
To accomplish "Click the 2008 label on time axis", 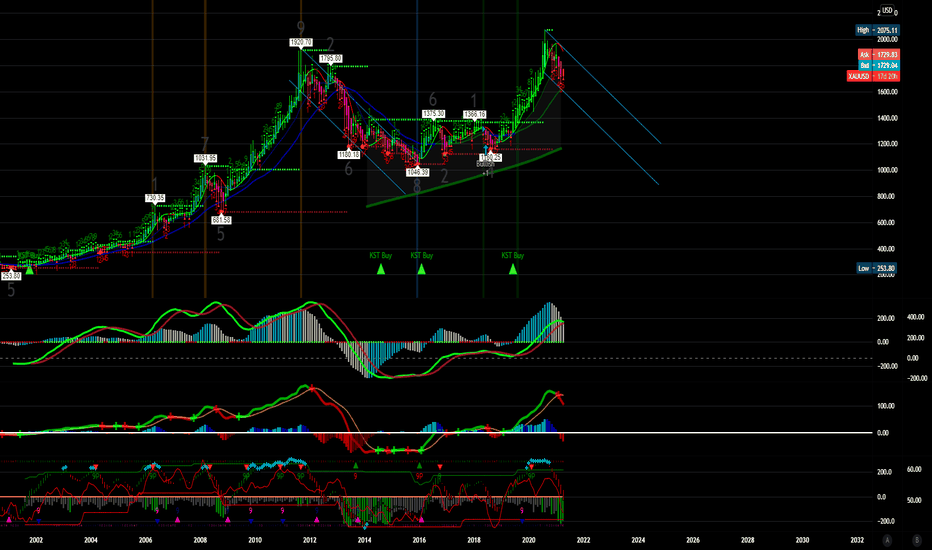I will click(x=200, y=540).
